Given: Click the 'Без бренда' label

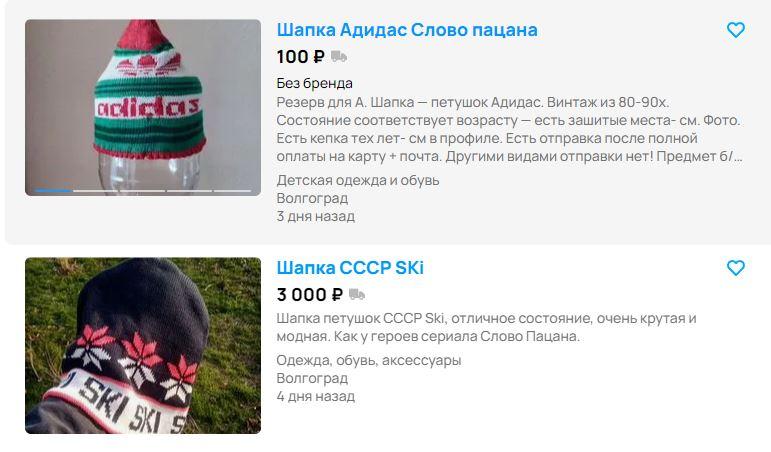Looking at the screenshot, I should [x=314, y=83].
